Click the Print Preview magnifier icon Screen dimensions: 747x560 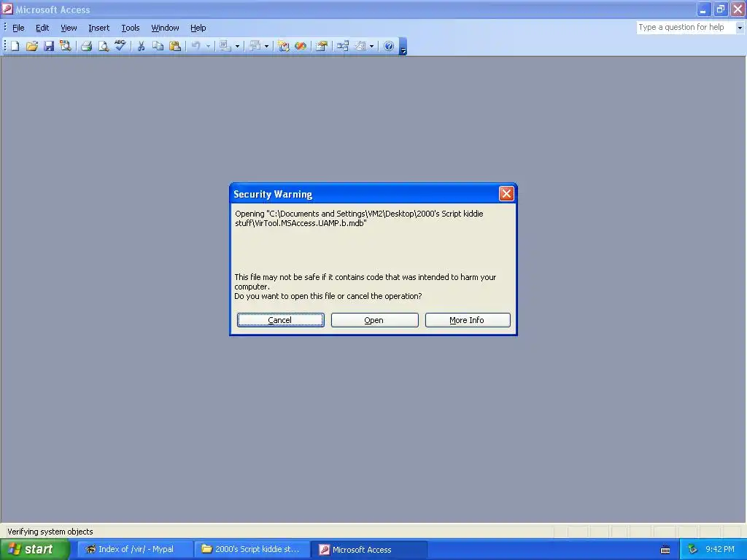coord(103,46)
